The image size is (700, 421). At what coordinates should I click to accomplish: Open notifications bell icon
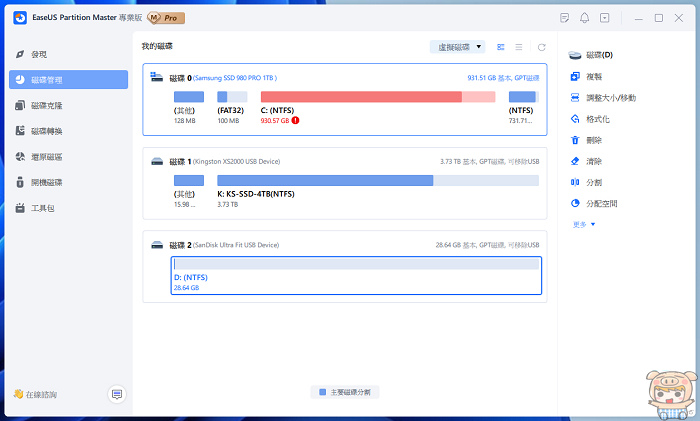click(584, 18)
